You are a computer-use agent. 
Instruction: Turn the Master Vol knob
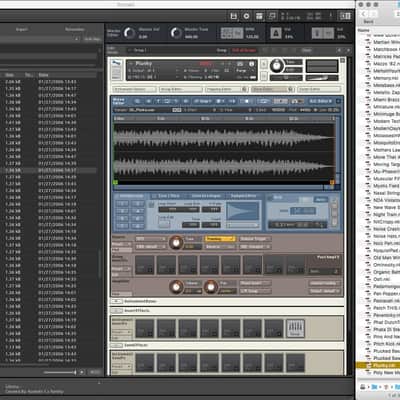[129, 33]
